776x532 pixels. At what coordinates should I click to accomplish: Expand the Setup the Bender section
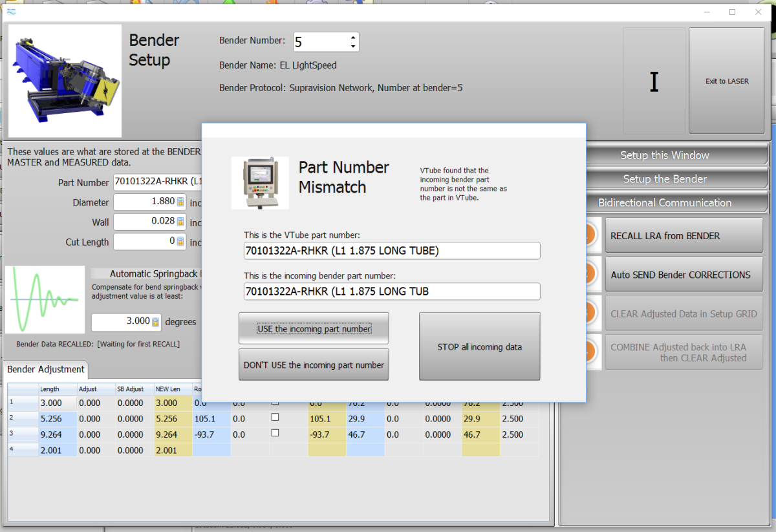664,179
